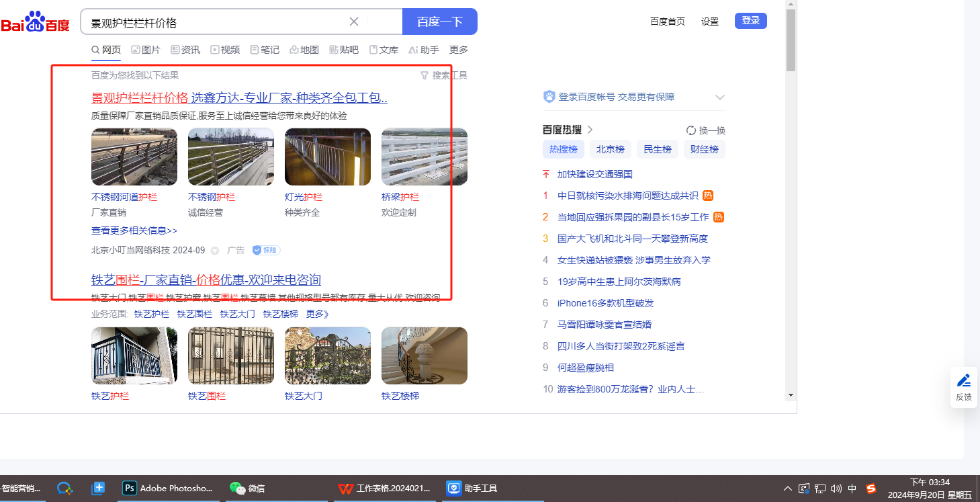
Task: Open the 铁艺护栏 balcony thumbnail
Action: click(x=134, y=355)
